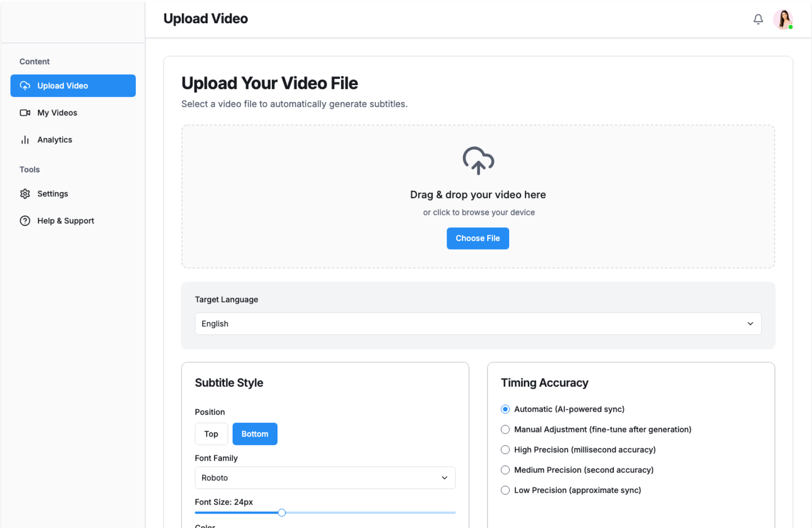Open the Font Family Roboto dropdown
This screenshot has height=528, width=812.
coord(325,478)
